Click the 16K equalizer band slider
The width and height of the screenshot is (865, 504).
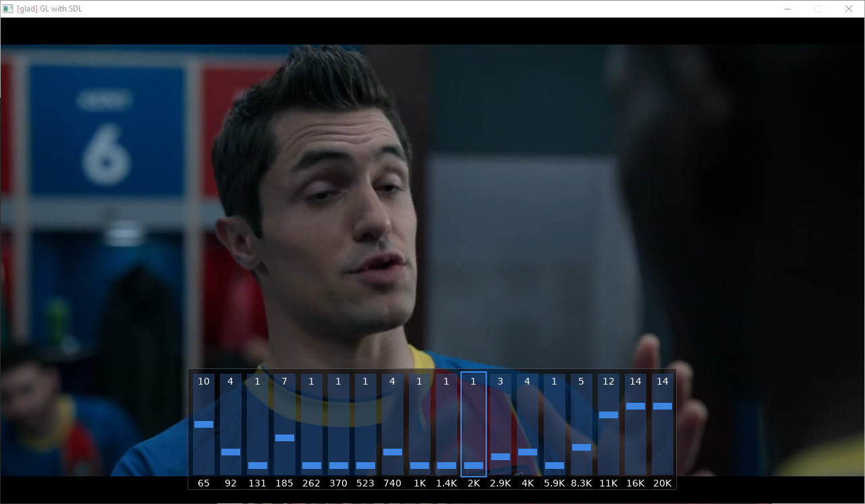click(x=636, y=424)
